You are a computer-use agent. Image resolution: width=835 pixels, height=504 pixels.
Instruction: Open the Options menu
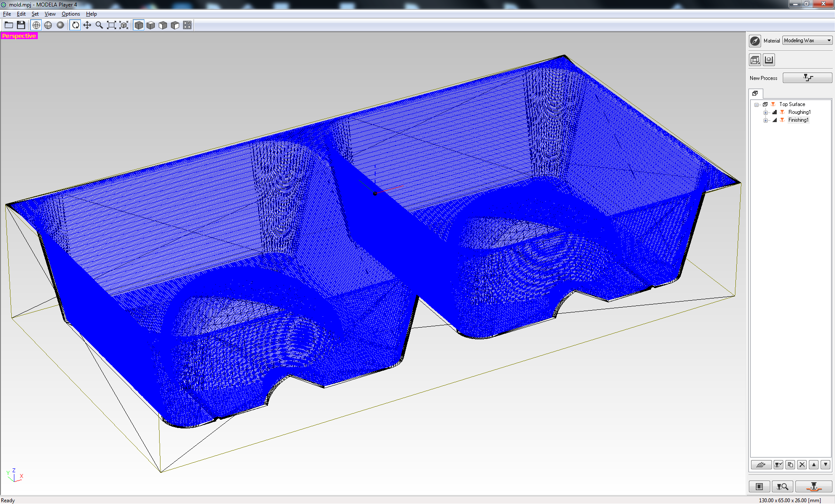point(70,14)
